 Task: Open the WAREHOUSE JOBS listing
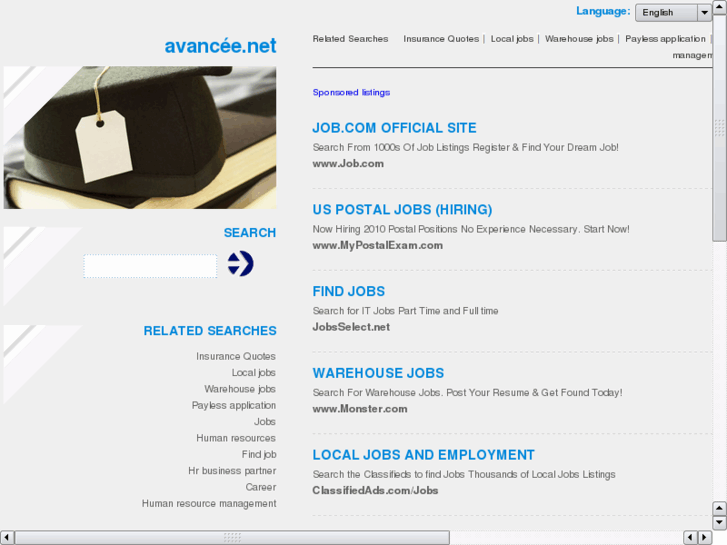point(378,373)
